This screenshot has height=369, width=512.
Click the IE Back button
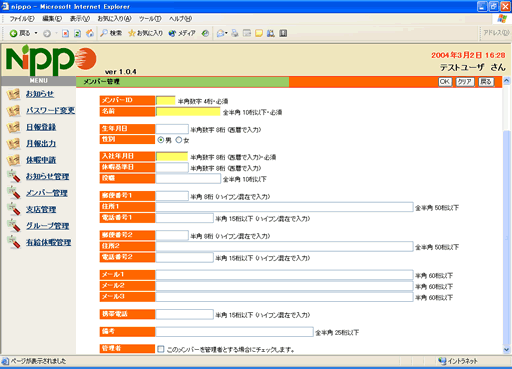(20, 33)
